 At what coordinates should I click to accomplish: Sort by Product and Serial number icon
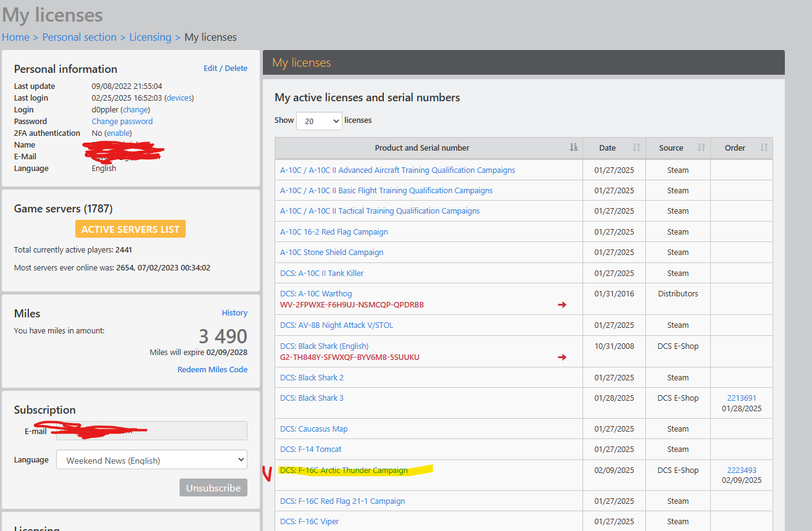click(574, 148)
